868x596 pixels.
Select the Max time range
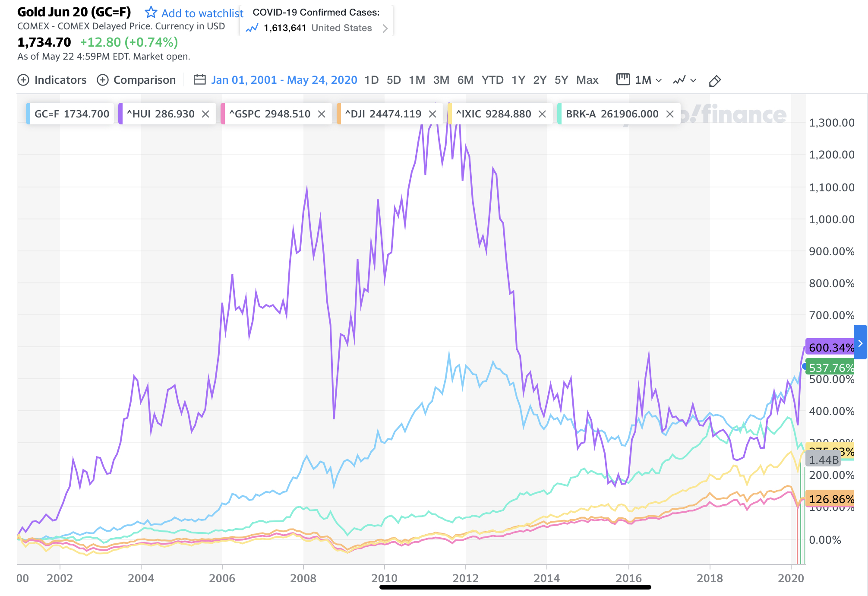[587, 80]
